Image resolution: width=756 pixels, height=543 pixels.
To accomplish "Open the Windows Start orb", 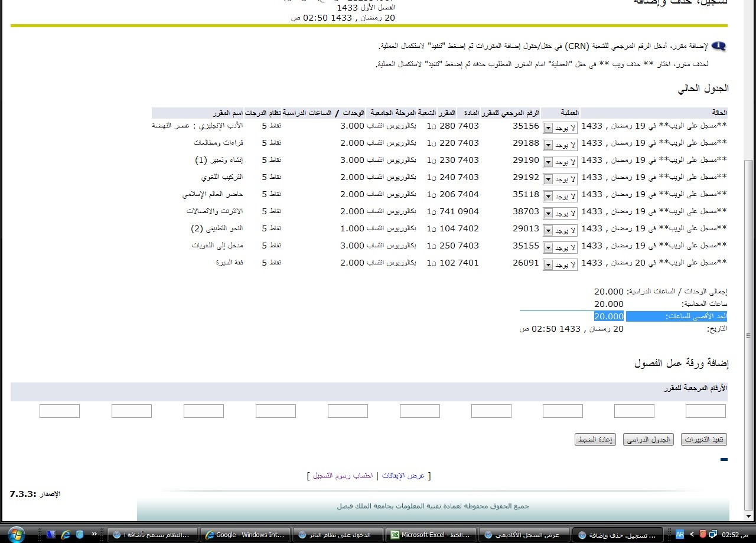I will [16, 534].
